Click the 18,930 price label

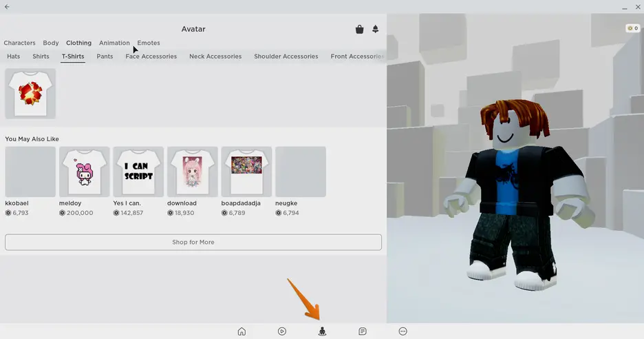pyautogui.click(x=181, y=213)
